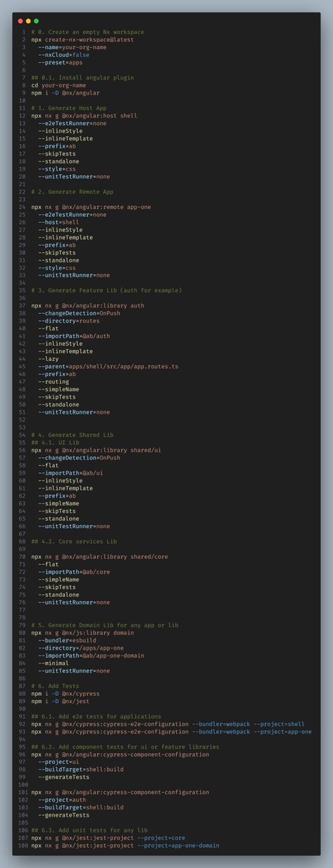Image resolution: width=333 pixels, height=868 pixels.
Task: Select the 'npx nx g @nx/angular:library auth' command
Action: [88, 305]
